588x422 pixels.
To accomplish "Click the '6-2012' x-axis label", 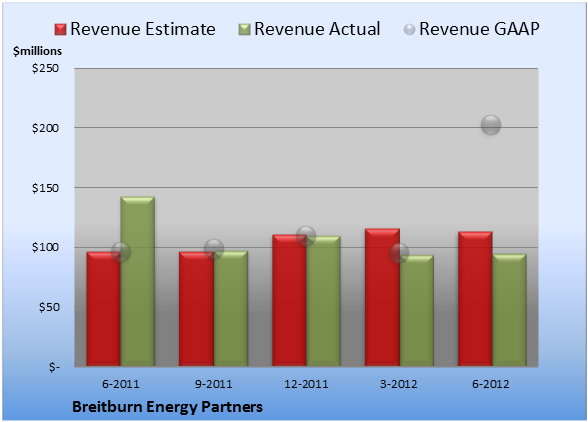I will [491, 384].
